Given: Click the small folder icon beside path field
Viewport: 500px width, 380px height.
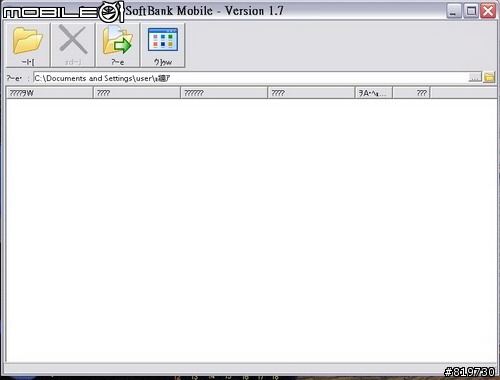Looking at the screenshot, I should [x=489, y=77].
